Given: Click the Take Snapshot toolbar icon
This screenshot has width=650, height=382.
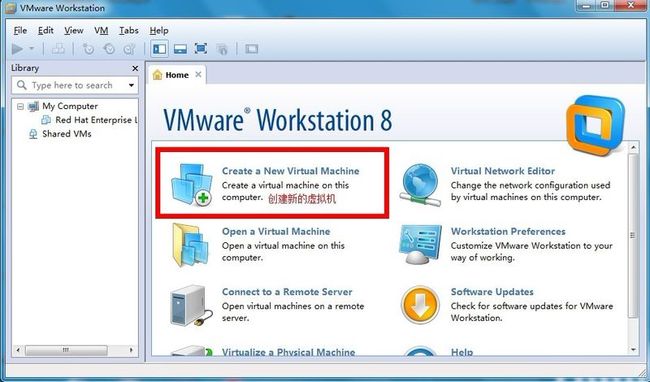Looking at the screenshot, I should coord(88,49).
